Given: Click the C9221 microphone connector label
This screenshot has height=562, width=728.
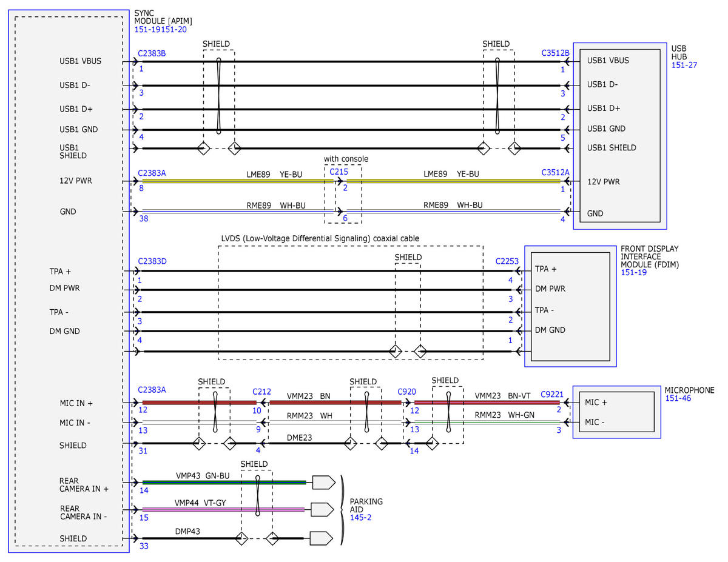Looking at the screenshot, I should pyautogui.click(x=552, y=393).
